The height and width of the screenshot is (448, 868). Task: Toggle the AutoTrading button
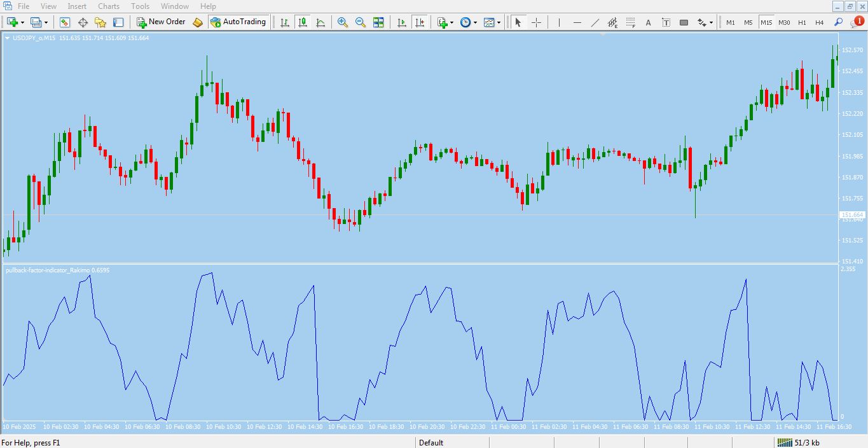238,22
